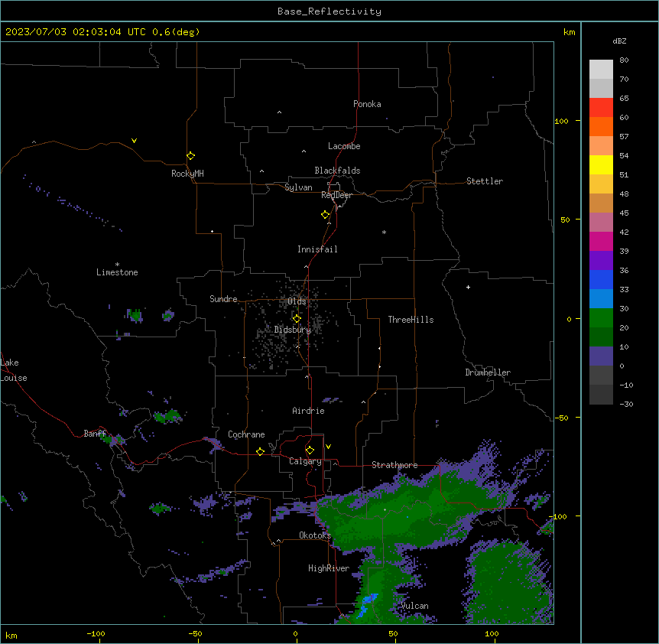Select the bright green 30 dBZ legend swatch
The image size is (659, 644).
click(601, 318)
